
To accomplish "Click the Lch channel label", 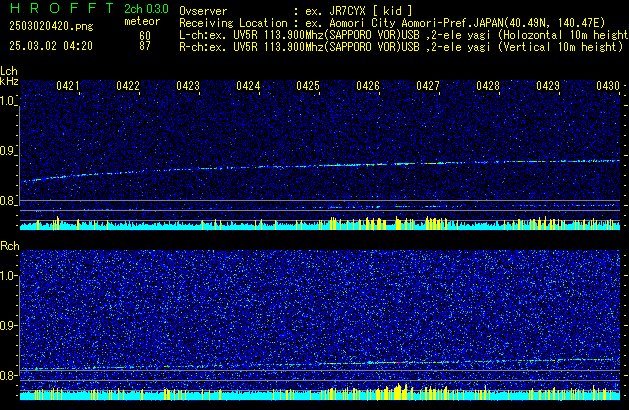I will [x=9, y=71].
